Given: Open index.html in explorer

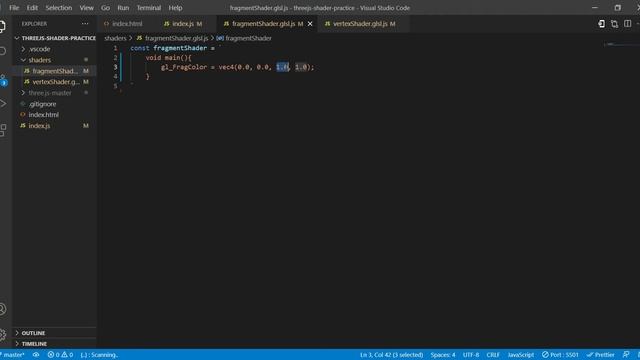Looking at the screenshot, I should click(x=55, y=115).
